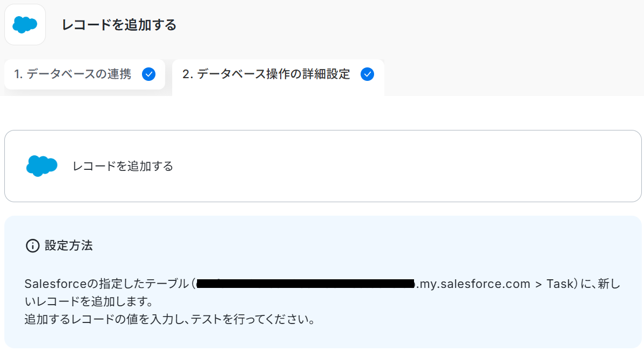Click the いレコードを追加します text line

pos(88,301)
